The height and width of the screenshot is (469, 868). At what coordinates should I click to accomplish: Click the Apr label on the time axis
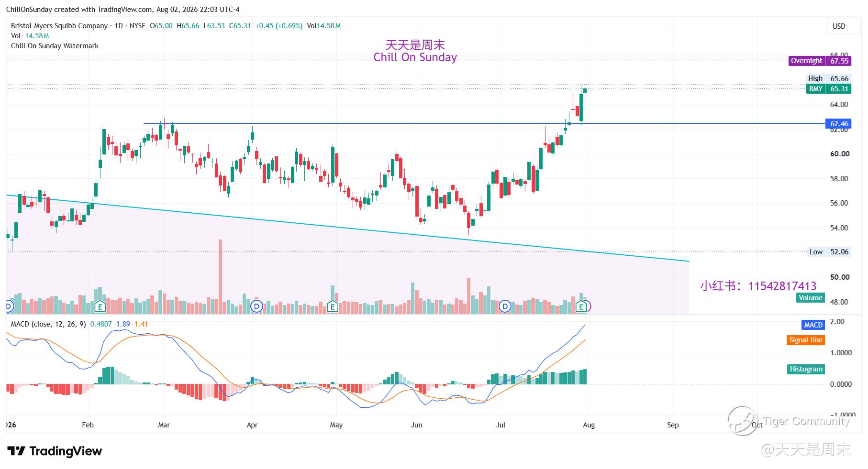[x=252, y=425]
